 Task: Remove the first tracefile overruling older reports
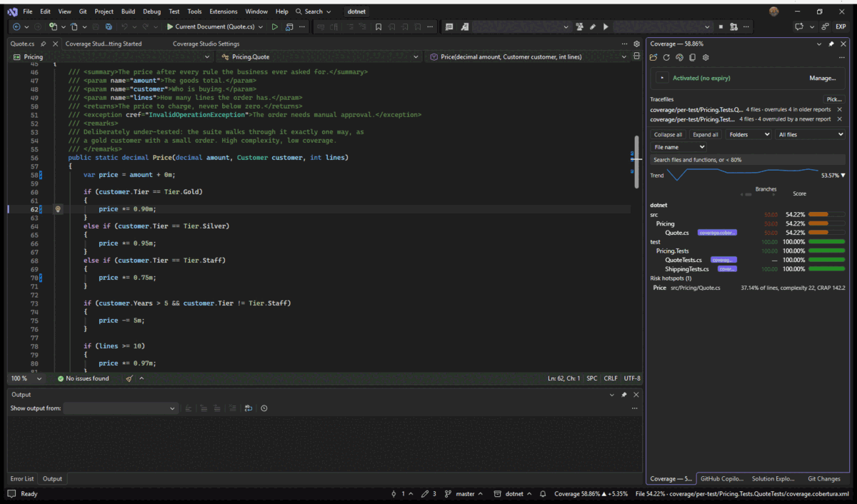(839, 109)
